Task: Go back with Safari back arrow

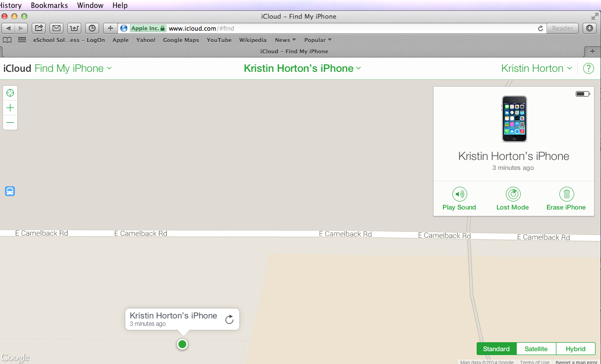Action: pos(9,28)
